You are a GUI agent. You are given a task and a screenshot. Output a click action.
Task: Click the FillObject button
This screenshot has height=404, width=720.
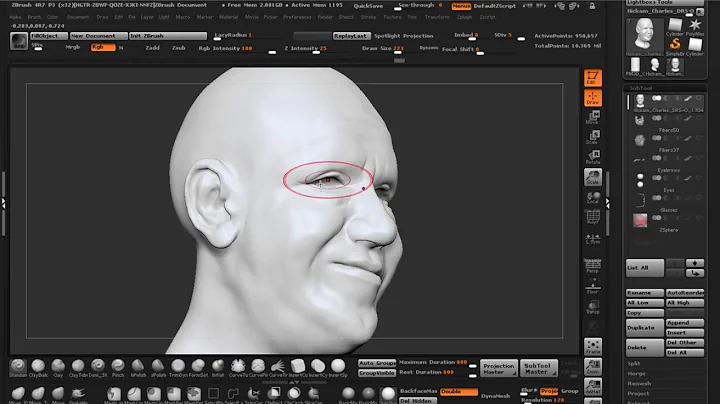[49, 36]
